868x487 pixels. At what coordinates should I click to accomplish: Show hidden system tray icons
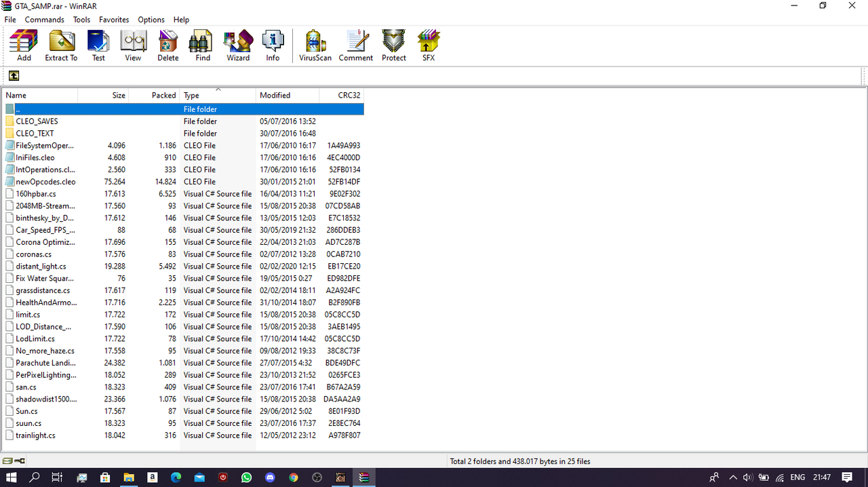[x=733, y=478]
